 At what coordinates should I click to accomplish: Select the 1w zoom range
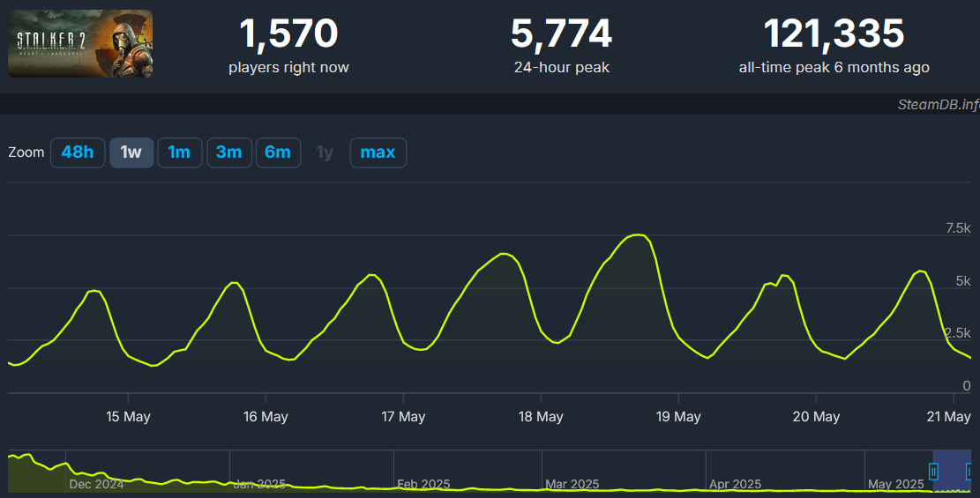pyautogui.click(x=131, y=152)
